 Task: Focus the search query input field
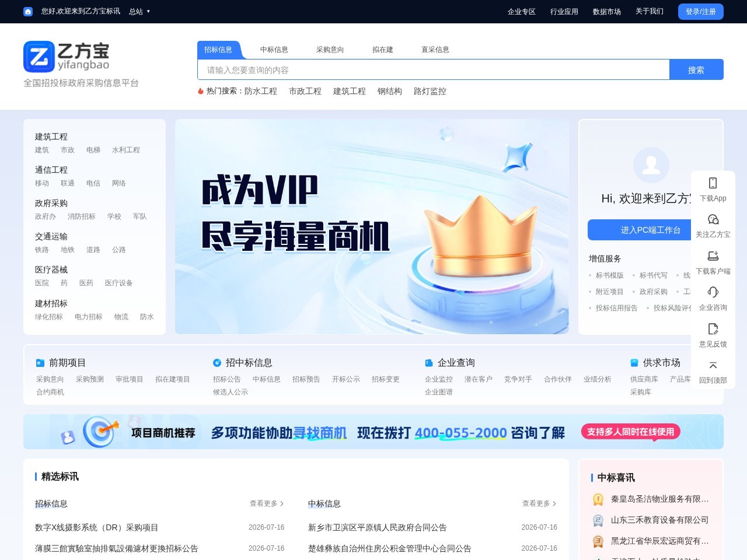[x=434, y=69]
